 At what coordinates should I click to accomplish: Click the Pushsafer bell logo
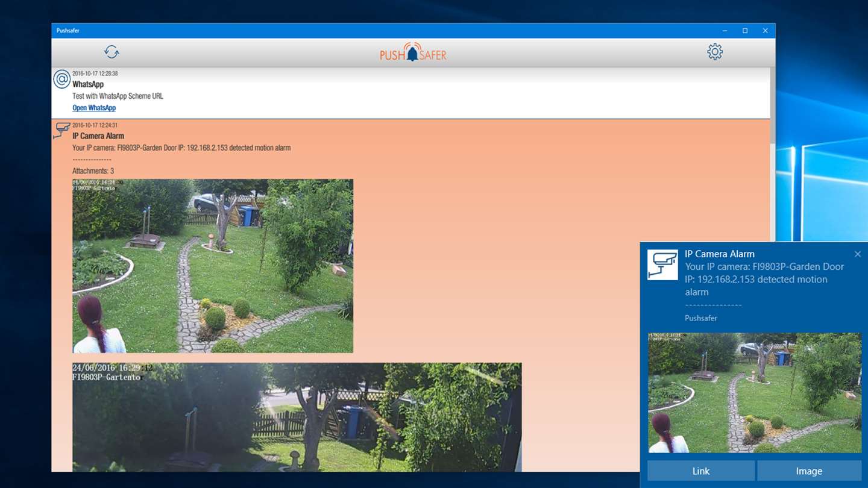tap(413, 52)
